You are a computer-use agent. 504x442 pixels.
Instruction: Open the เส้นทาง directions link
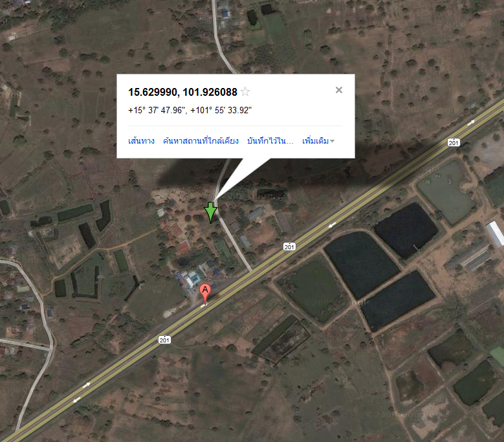click(x=141, y=141)
